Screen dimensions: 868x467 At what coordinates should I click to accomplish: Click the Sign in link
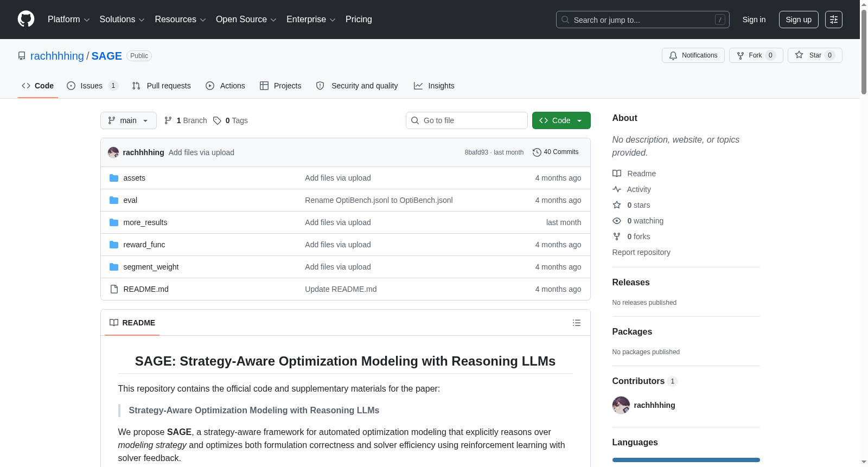pos(754,20)
